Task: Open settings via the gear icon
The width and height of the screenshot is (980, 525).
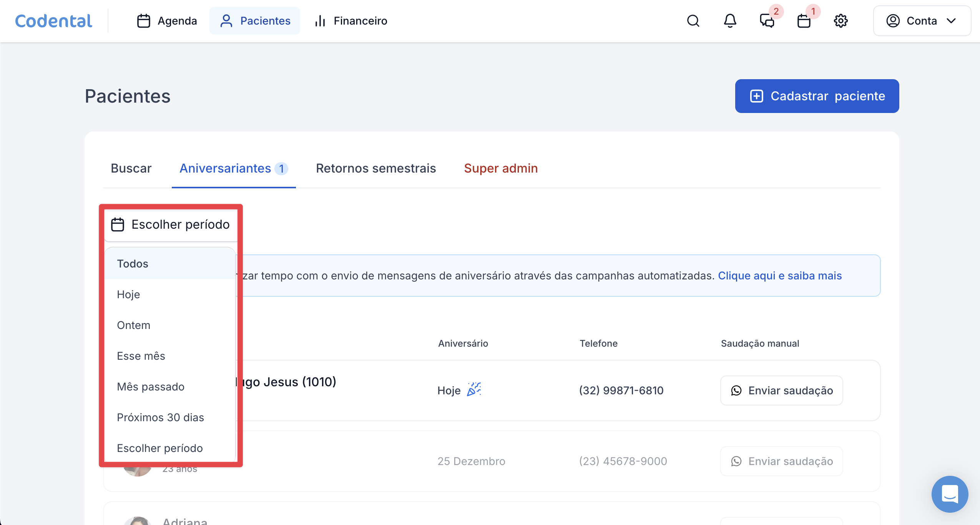Action: [840, 21]
